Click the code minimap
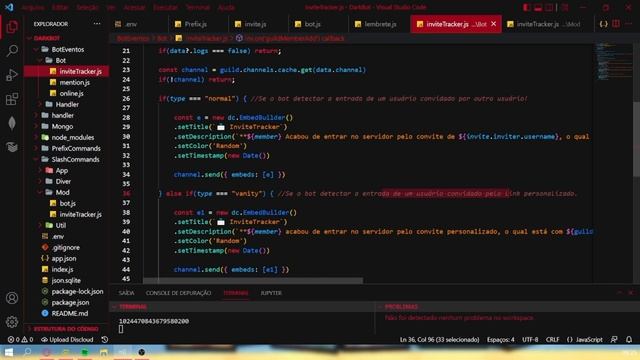Viewport: 640px width, 360px height. tap(613, 61)
